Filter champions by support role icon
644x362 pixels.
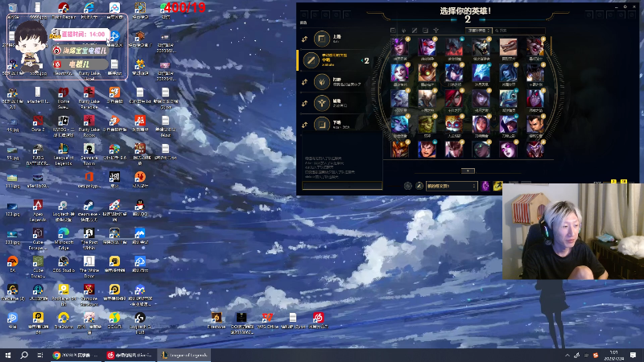point(436,31)
